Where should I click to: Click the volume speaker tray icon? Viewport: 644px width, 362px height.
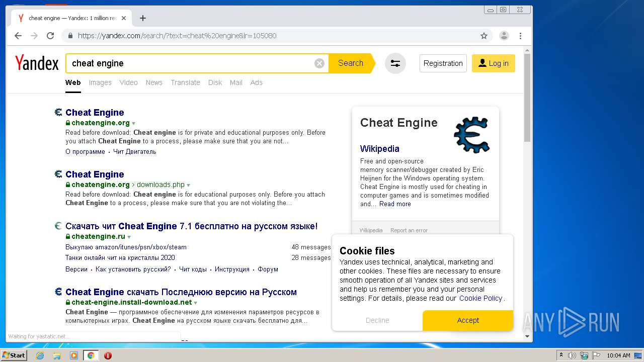coord(572,355)
